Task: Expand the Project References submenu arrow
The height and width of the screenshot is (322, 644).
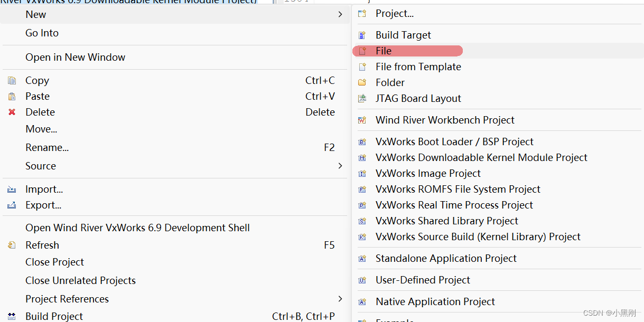Action: click(x=340, y=299)
